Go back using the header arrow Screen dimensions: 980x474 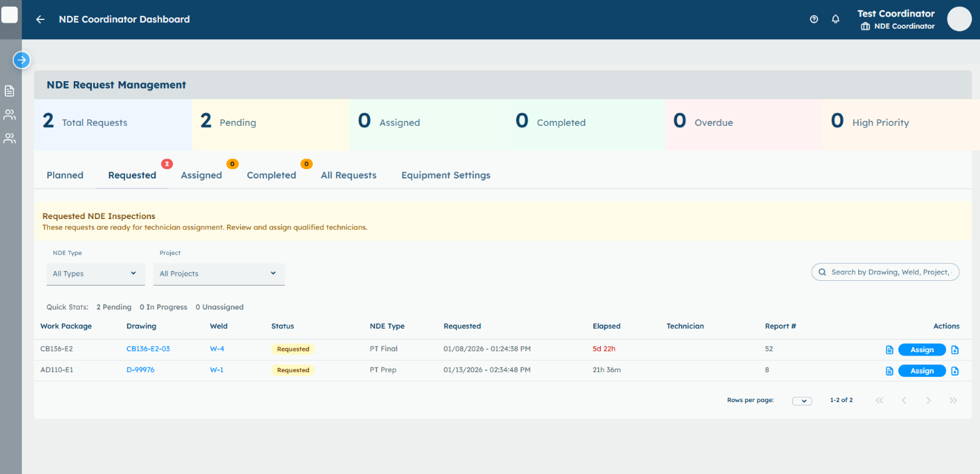pyautogui.click(x=41, y=19)
